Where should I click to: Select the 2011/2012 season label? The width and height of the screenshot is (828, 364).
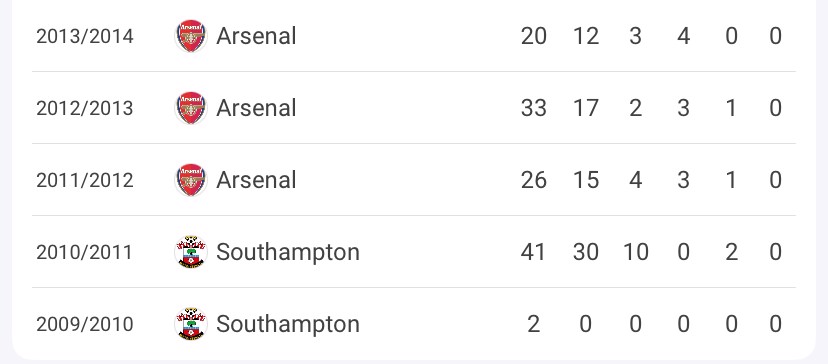(84, 180)
